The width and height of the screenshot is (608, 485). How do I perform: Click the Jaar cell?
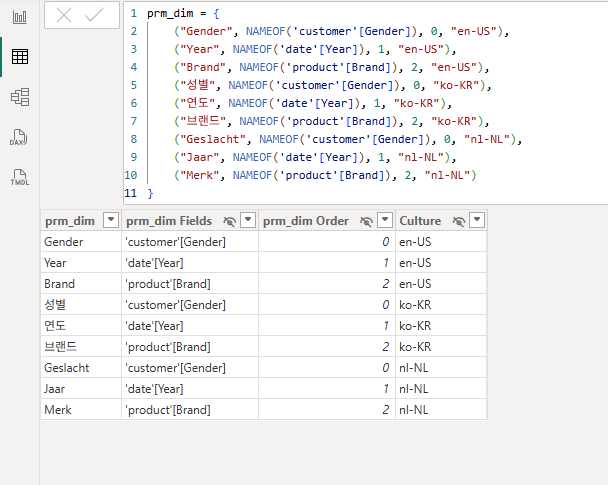[x=81, y=388]
